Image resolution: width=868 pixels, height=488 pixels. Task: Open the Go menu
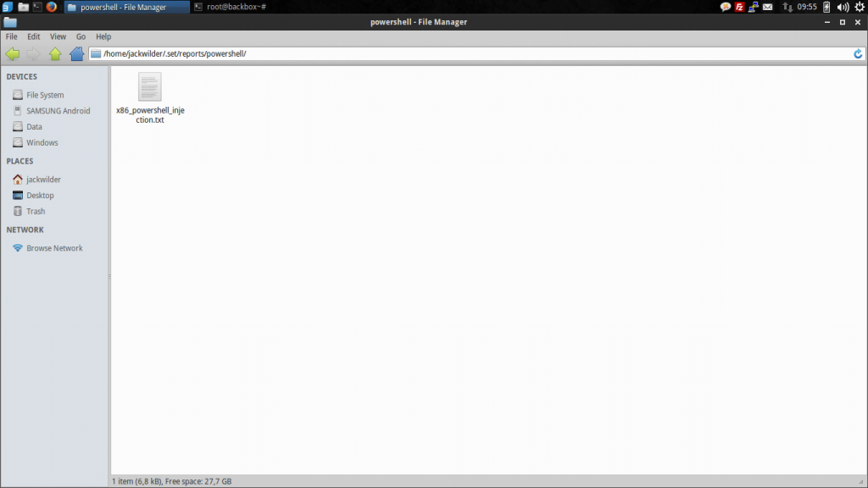point(81,36)
